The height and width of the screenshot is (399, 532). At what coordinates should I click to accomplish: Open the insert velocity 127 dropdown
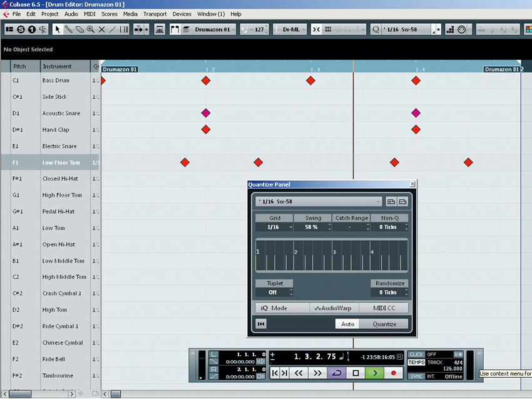(x=255, y=29)
